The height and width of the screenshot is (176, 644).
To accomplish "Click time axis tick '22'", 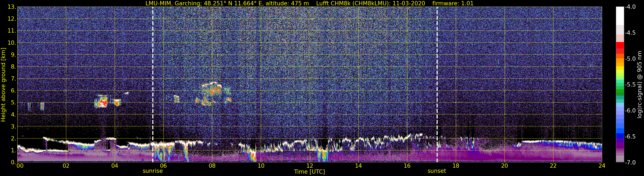I will tap(553, 166).
